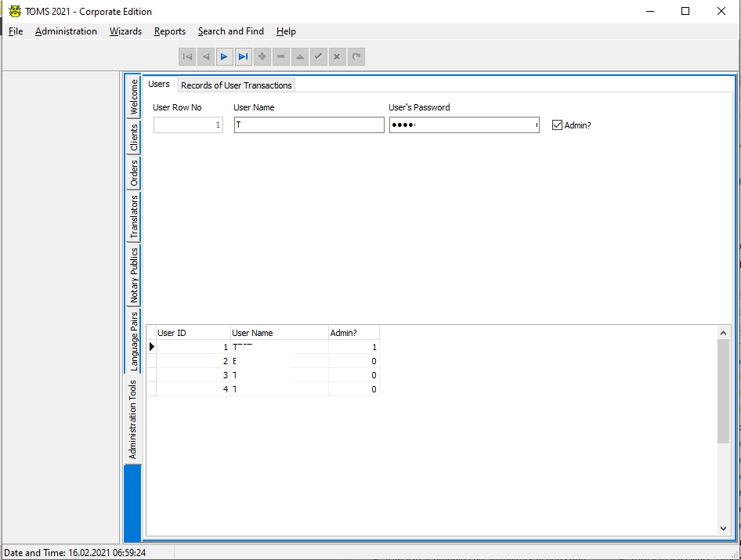Open the Wizards menu
741x560 pixels.
click(125, 31)
